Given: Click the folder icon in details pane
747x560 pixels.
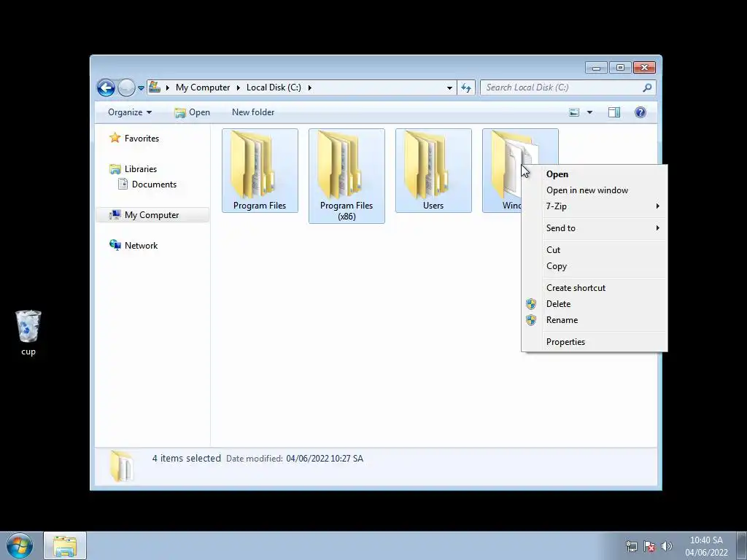Looking at the screenshot, I should (x=122, y=466).
